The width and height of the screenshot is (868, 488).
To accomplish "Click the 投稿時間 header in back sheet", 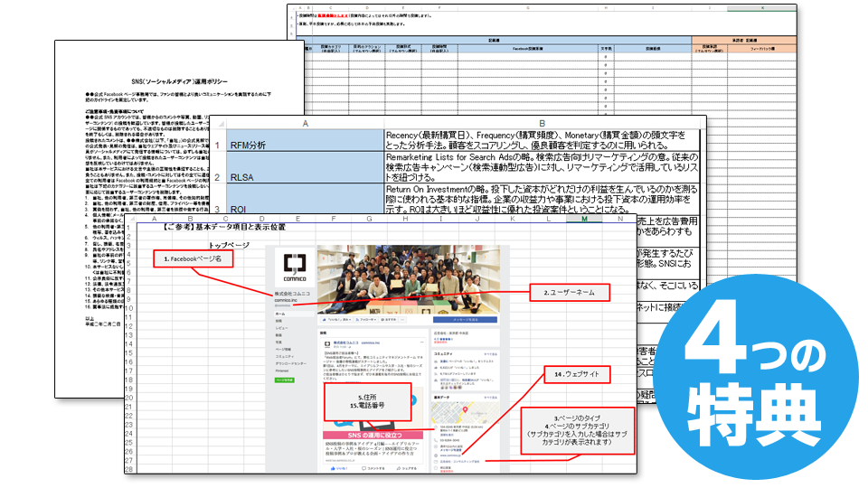I will 439,49.
